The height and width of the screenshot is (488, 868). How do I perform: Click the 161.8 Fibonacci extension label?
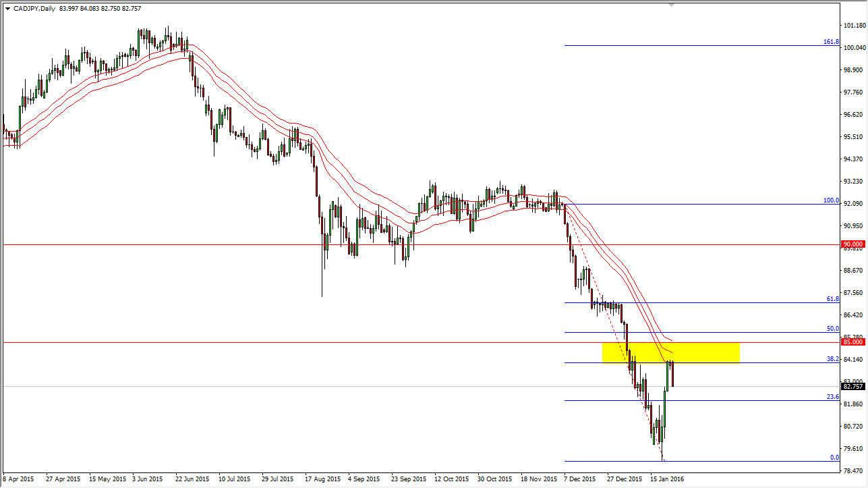[x=831, y=41]
